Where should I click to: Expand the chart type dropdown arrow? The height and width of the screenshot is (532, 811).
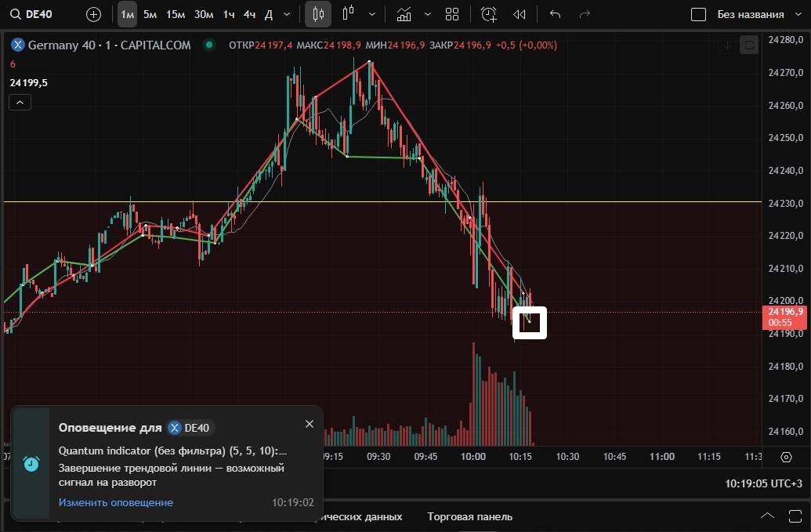coord(372,14)
